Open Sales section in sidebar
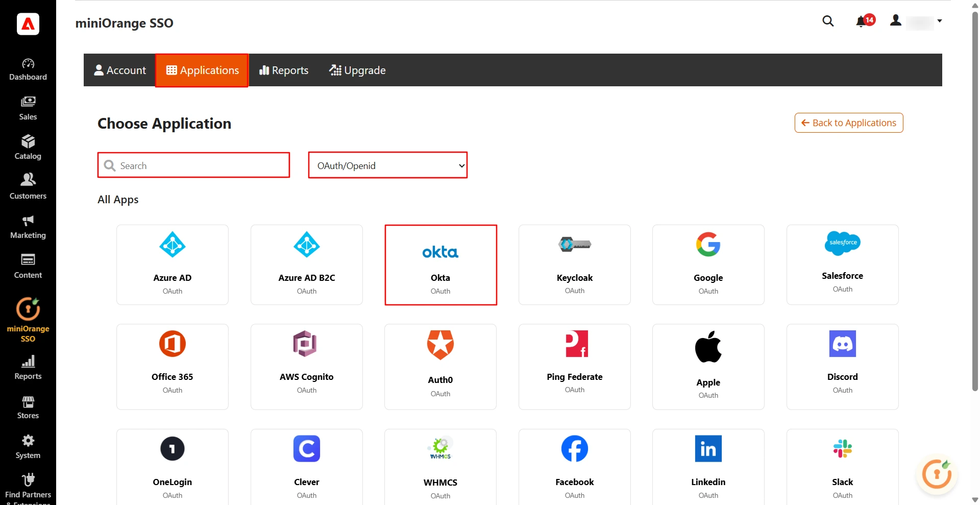This screenshot has height=505, width=980. 28,109
